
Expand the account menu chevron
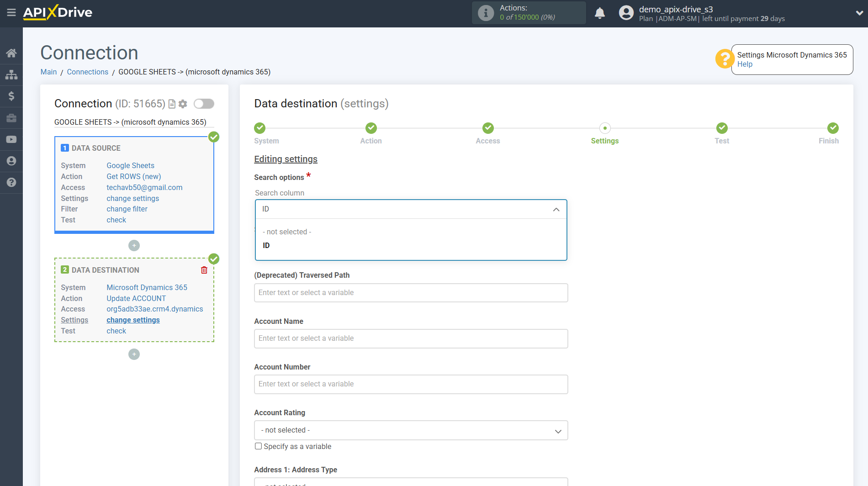pos(859,13)
